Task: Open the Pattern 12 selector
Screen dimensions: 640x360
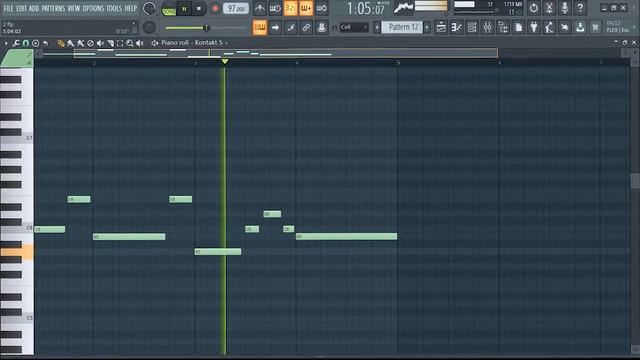Action: pyautogui.click(x=402, y=27)
